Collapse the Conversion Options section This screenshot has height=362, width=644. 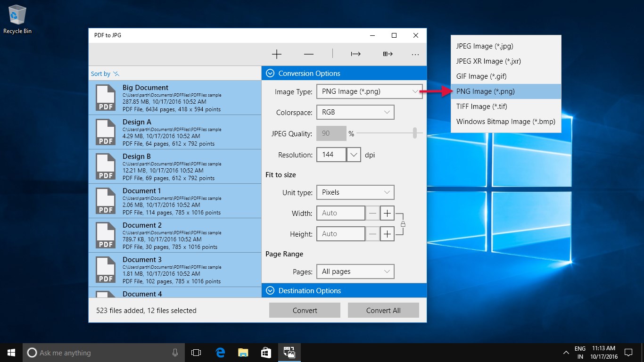(270, 73)
